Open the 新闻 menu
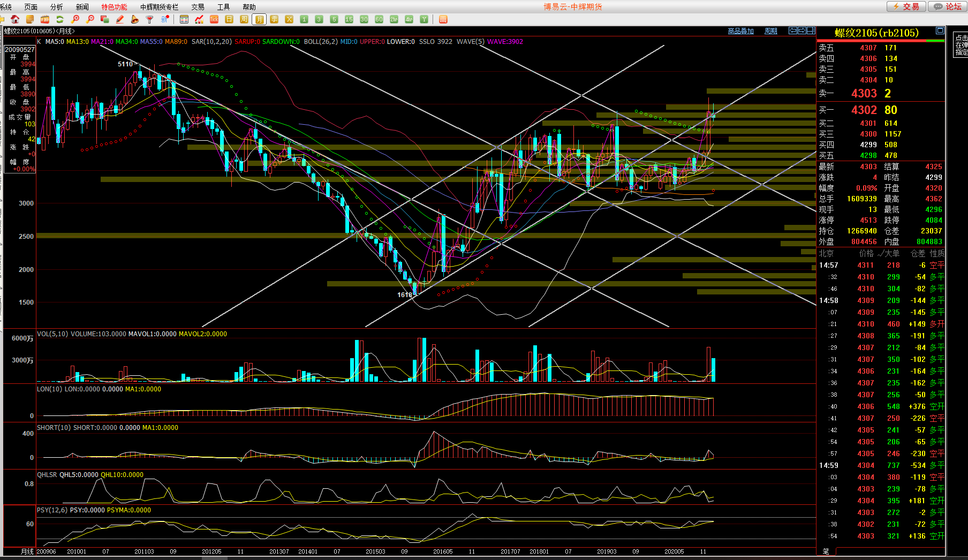Screen dimensions: 968x560 [x=82, y=7]
